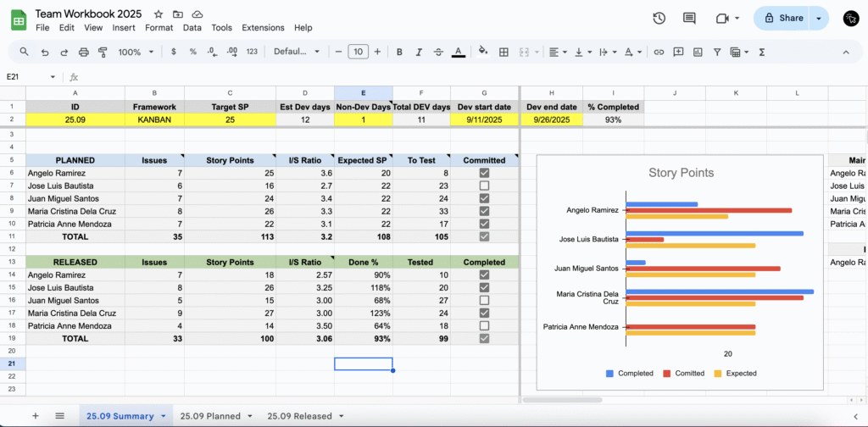Click the Insert chart icon

[698, 52]
